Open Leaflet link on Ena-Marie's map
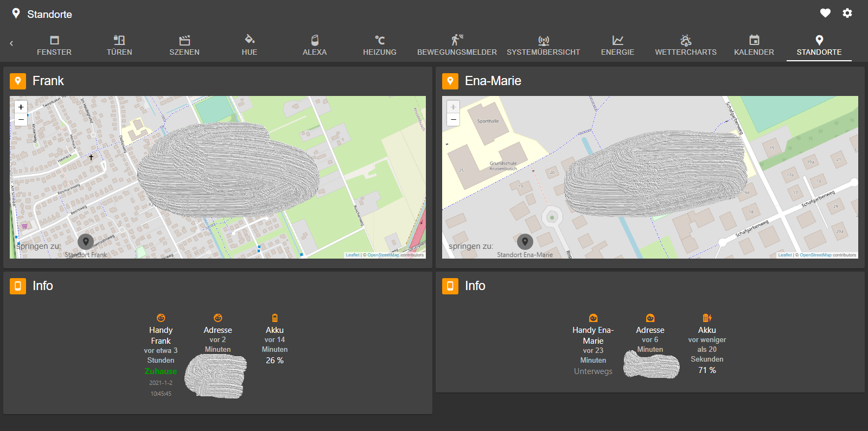The image size is (868, 431). (x=785, y=255)
